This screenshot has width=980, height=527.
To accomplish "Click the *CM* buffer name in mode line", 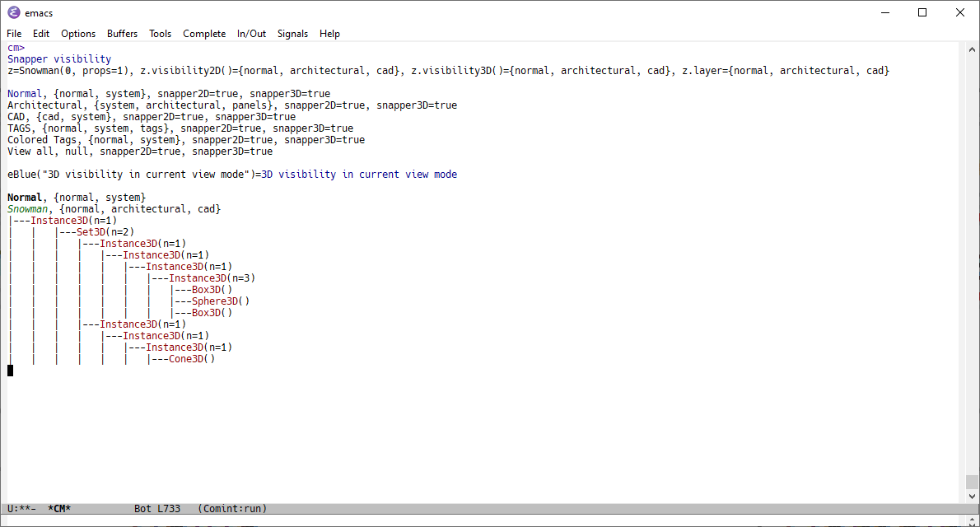I will [59, 509].
